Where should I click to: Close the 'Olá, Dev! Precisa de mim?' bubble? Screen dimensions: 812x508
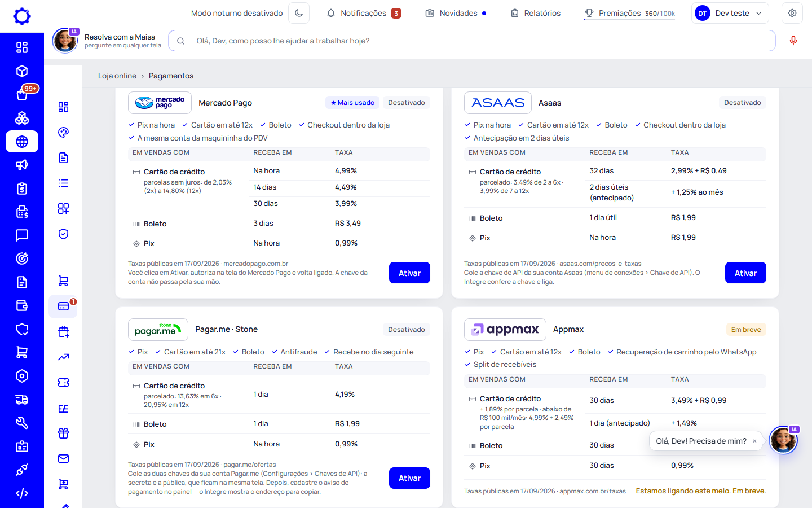754,441
